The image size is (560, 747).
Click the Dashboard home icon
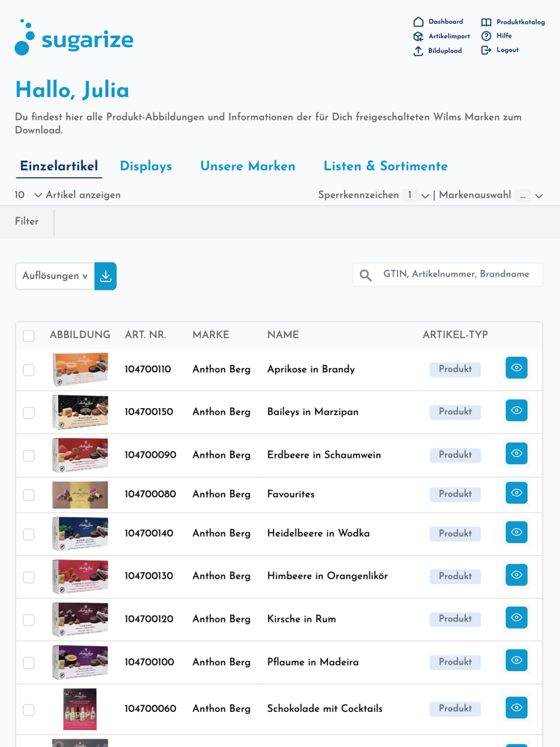click(x=418, y=22)
